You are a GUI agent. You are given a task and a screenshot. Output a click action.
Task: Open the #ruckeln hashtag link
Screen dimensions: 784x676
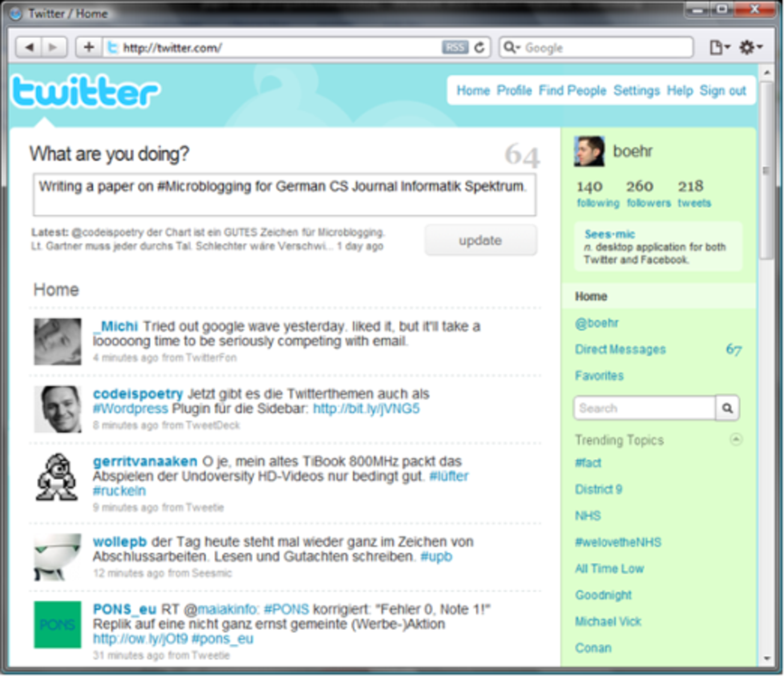(x=119, y=491)
